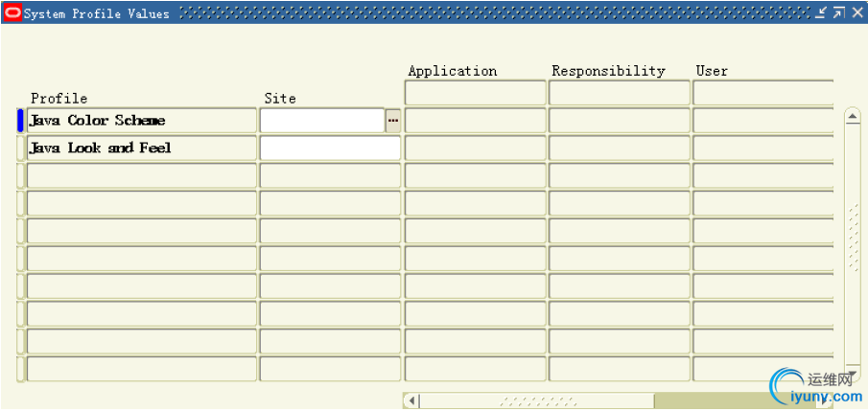Image resolution: width=868 pixels, height=412 pixels.
Task: Select the Java Look and Feel record indicator
Action: click(20, 149)
